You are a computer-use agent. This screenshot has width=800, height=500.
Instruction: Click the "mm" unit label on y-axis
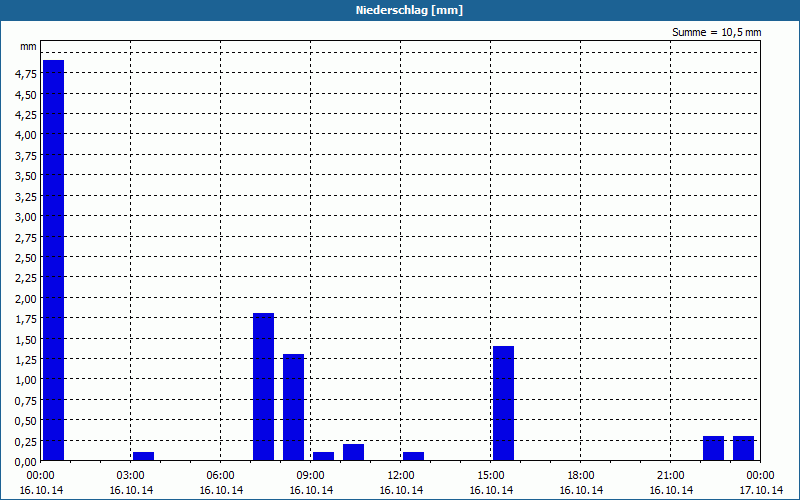pyautogui.click(x=28, y=46)
